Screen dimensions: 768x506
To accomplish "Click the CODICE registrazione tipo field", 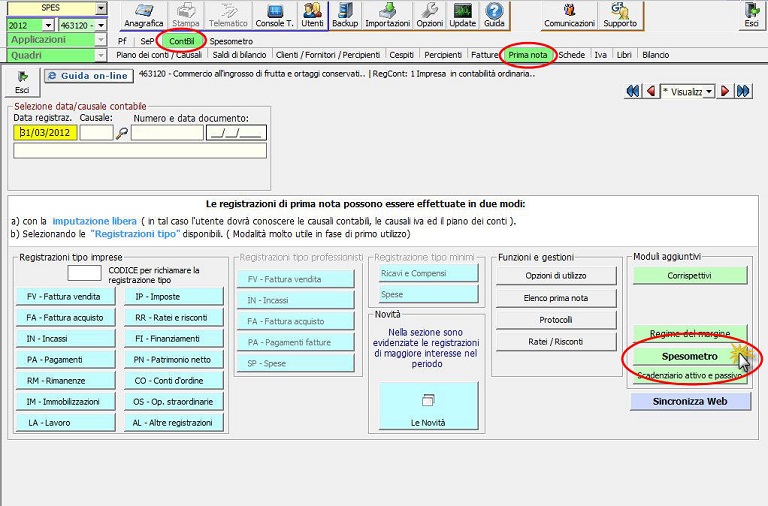I will coord(84,273).
